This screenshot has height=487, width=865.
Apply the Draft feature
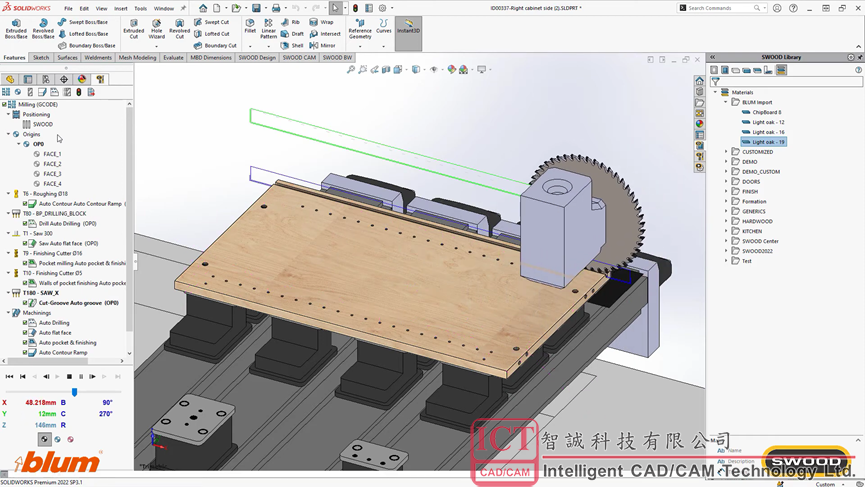292,34
